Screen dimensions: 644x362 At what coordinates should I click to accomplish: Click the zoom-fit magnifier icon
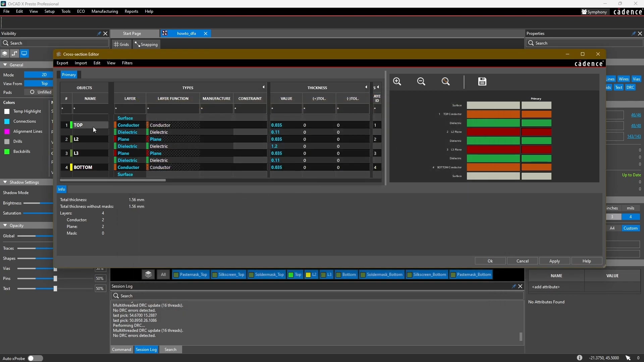(x=445, y=81)
